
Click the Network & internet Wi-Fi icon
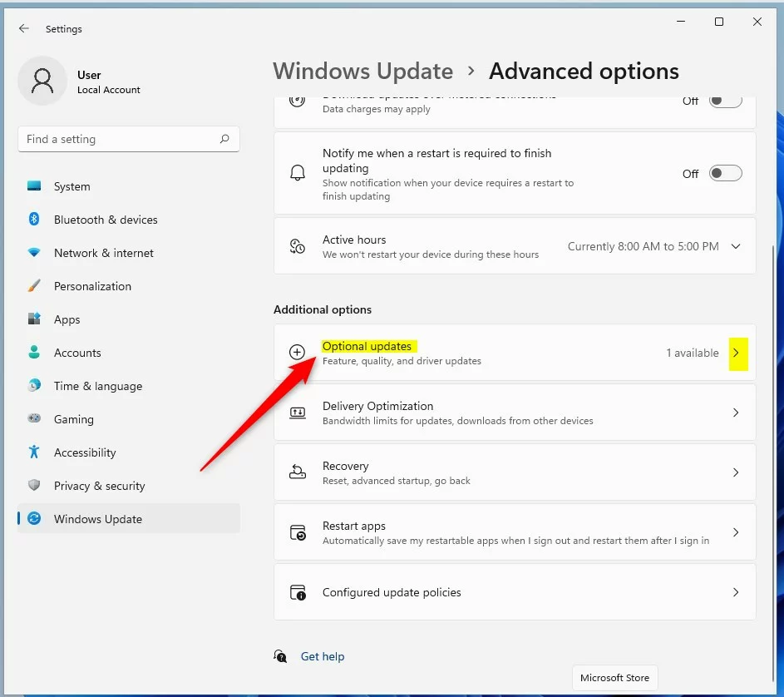34,253
